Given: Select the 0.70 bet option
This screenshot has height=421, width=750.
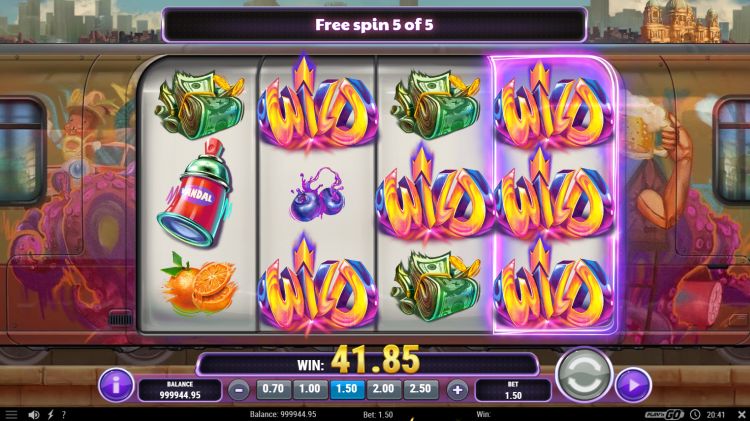Looking at the screenshot, I should coord(274,389).
